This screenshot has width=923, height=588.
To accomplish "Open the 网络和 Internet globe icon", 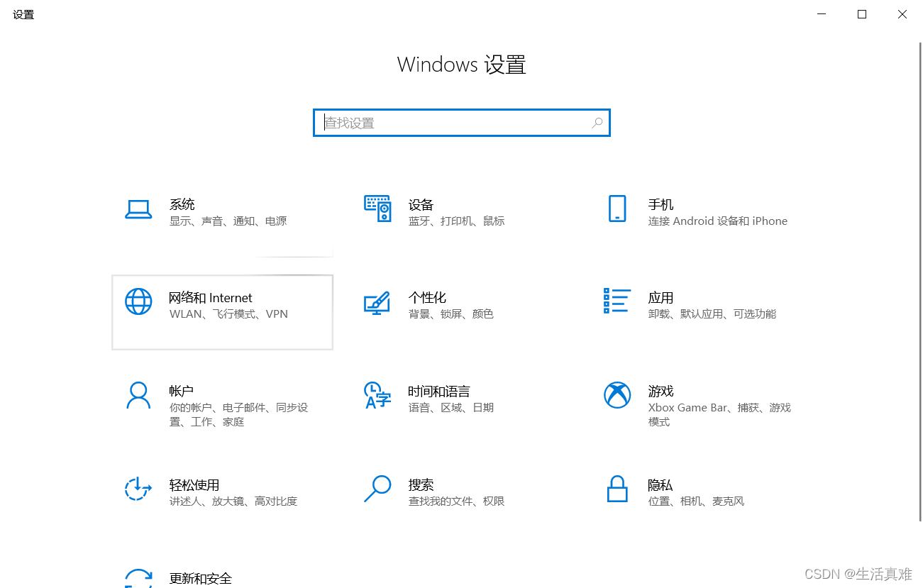I will [x=138, y=301].
